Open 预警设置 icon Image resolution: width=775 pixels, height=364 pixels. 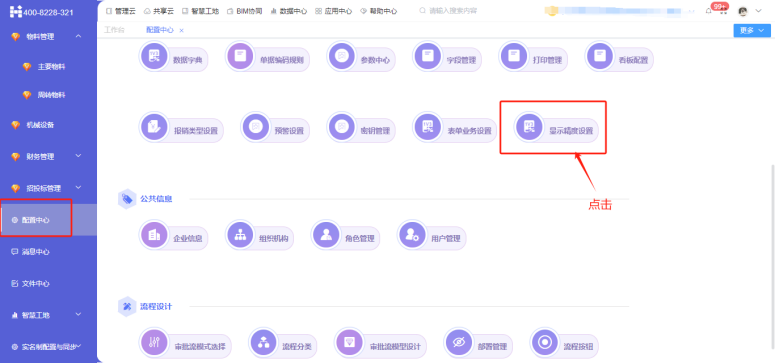coord(256,127)
